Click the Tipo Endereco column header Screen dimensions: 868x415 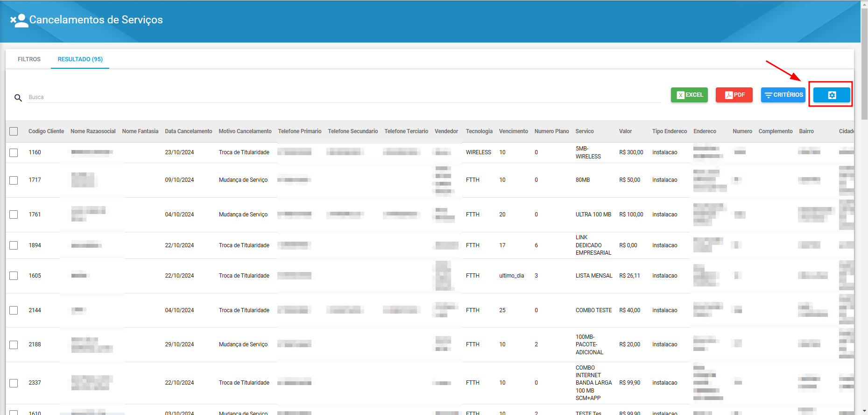670,131
